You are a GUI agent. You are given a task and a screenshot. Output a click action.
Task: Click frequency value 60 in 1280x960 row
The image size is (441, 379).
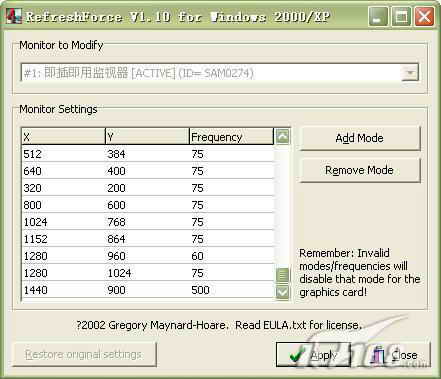(197, 256)
